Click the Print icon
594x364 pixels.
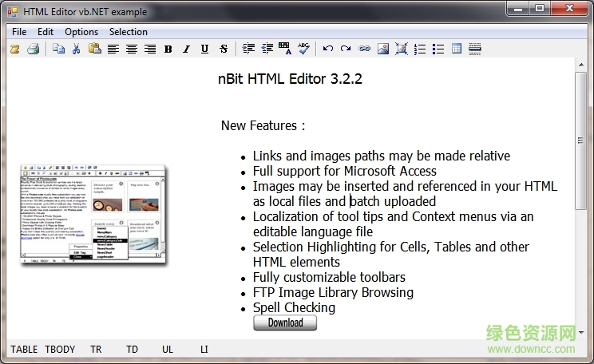[x=33, y=49]
